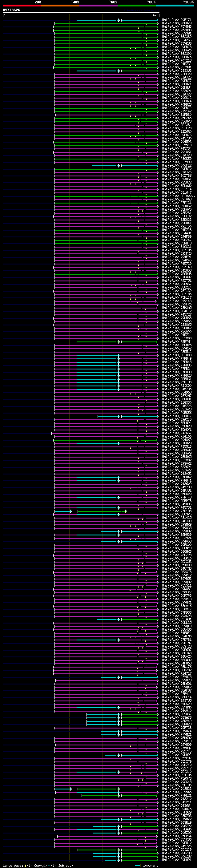Select hit label UniRef100_D0EI71
This screenshot has height=868, width=197.
coord(176,20)
